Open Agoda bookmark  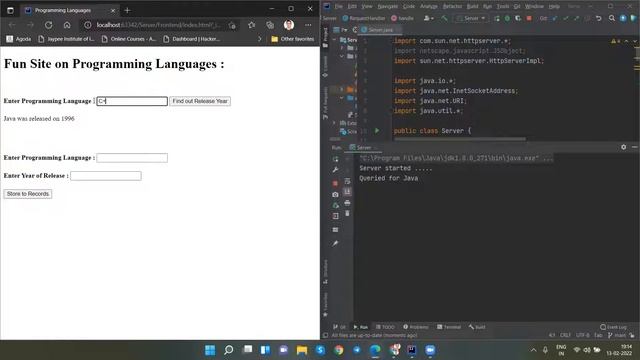pyautogui.click(x=19, y=39)
